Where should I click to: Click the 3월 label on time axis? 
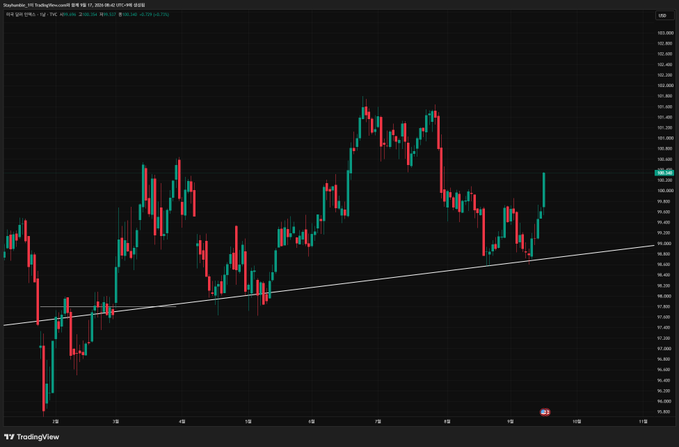pos(115,421)
